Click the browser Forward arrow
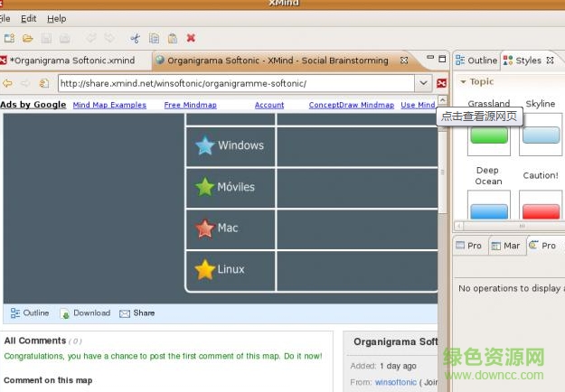This screenshot has height=392, width=565. tap(25, 83)
